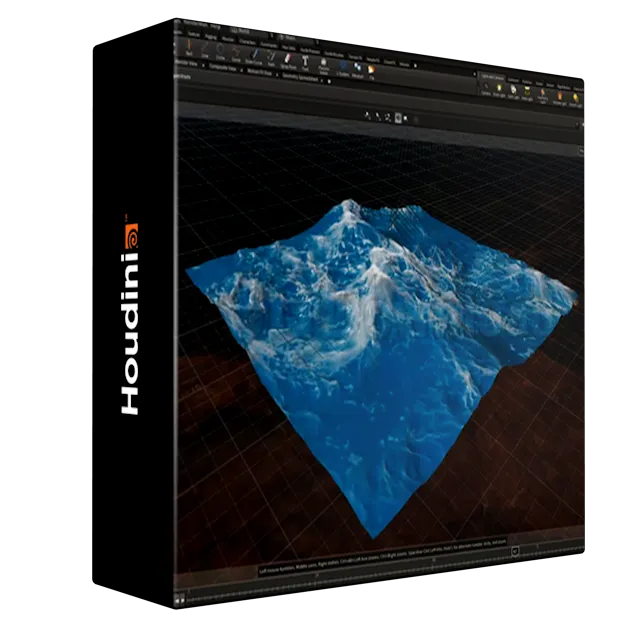The width and height of the screenshot is (630, 630).
Task: Add a Distant Light from the shelf
Action: (576, 101)
